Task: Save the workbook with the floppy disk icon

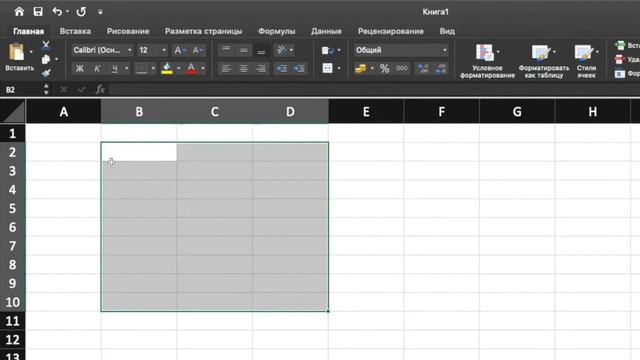Action: coord(38,11)
